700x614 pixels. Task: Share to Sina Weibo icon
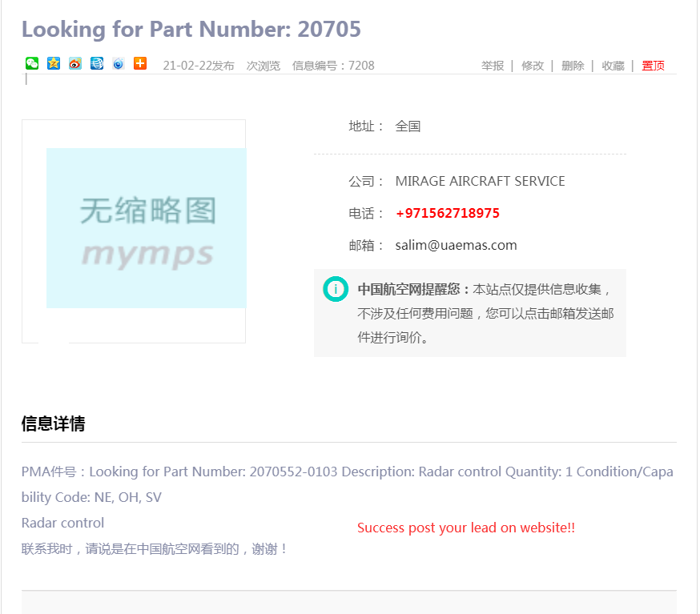pos(75,64)
